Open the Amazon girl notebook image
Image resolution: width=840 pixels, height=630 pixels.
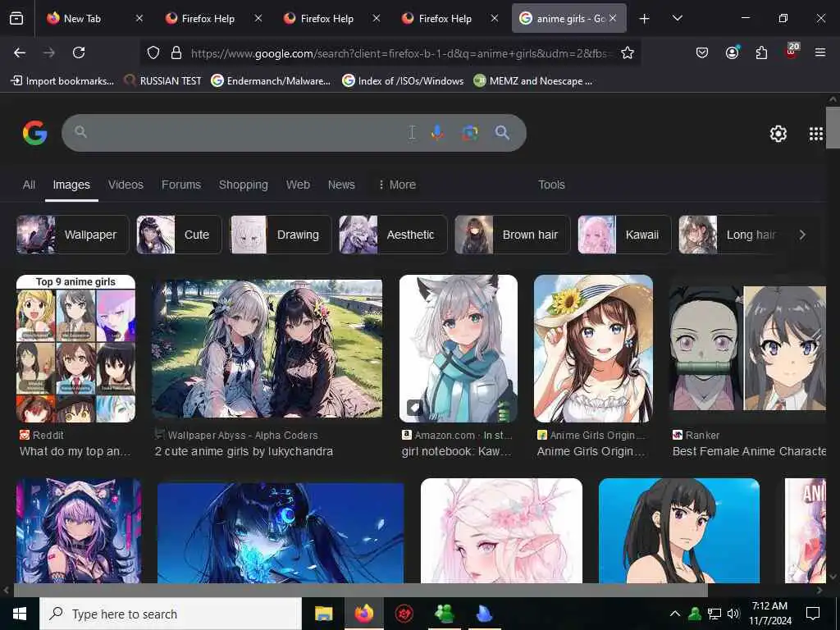[x=459, y=349]
